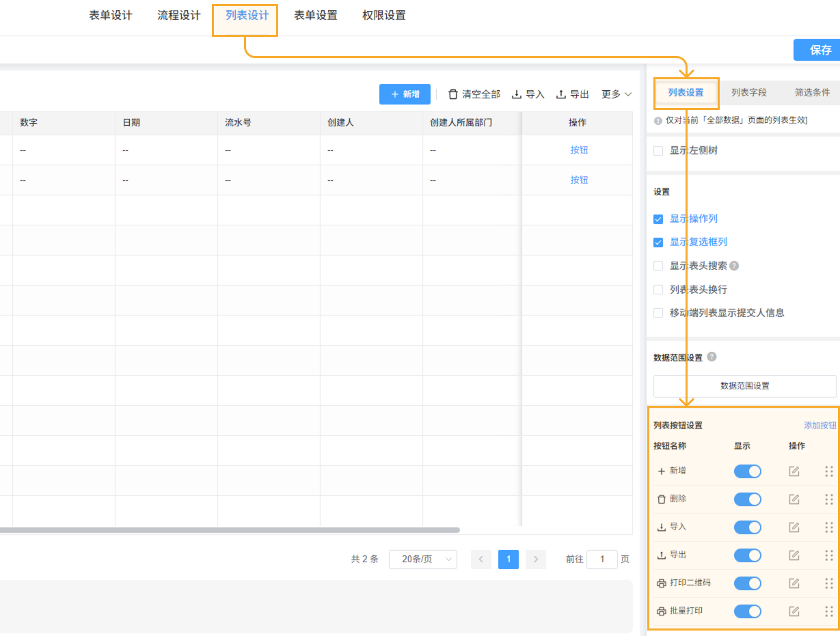Click drag handle of 删除 row
840x636 pixels.
pyautogui.click(x=829, y=499)
